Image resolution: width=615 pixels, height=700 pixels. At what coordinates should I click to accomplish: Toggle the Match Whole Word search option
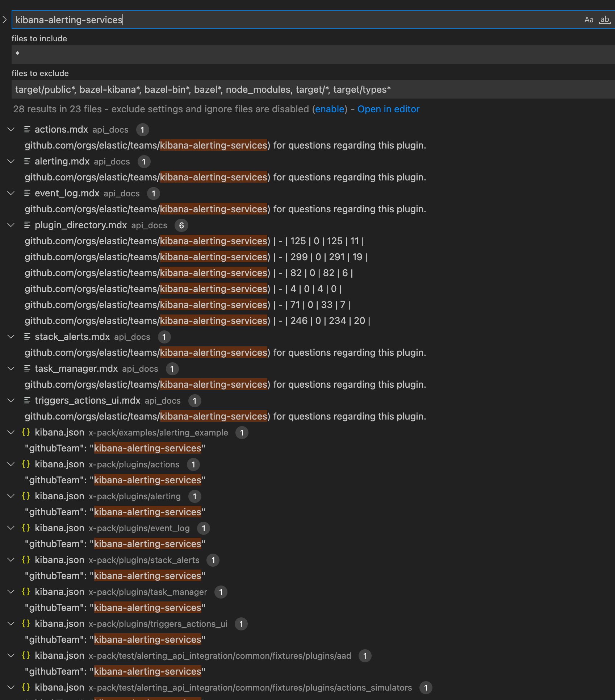point(604,20)
